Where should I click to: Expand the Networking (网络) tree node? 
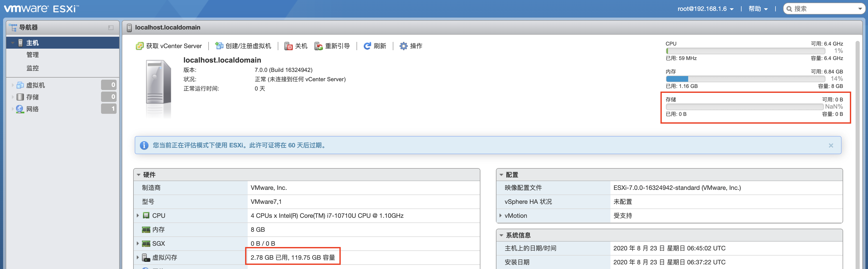pyautogui.click(x=13, y=109)
